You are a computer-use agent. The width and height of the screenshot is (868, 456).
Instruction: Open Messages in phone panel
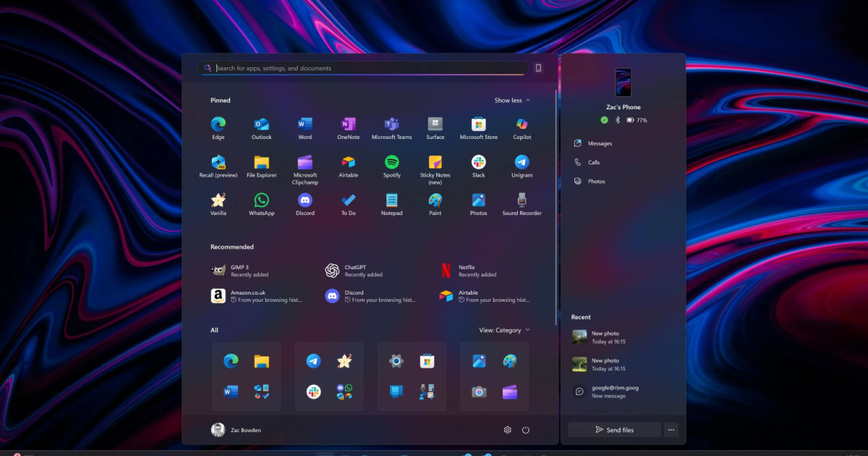599,143
